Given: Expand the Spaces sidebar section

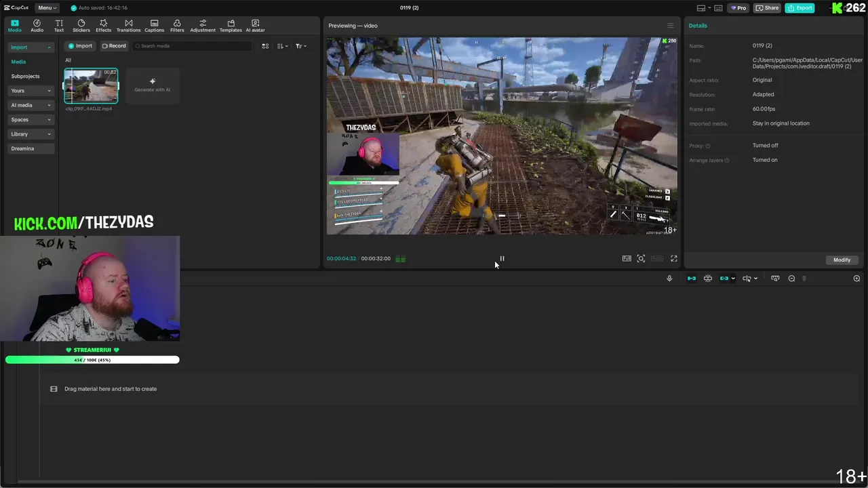Looking at the screenshot, I should tap(31, 119).
